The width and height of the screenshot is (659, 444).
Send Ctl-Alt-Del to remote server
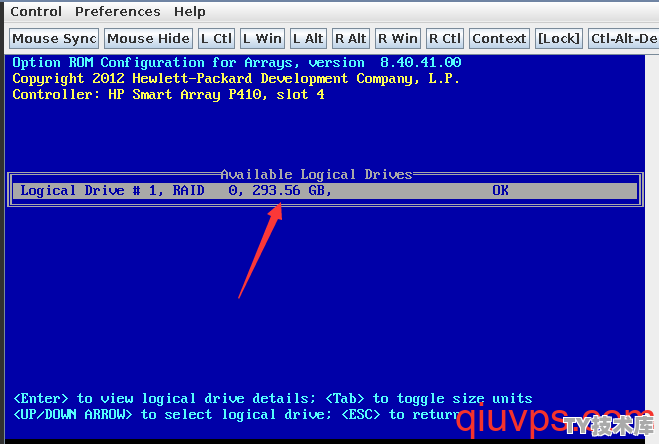click(x=624, y=39)
